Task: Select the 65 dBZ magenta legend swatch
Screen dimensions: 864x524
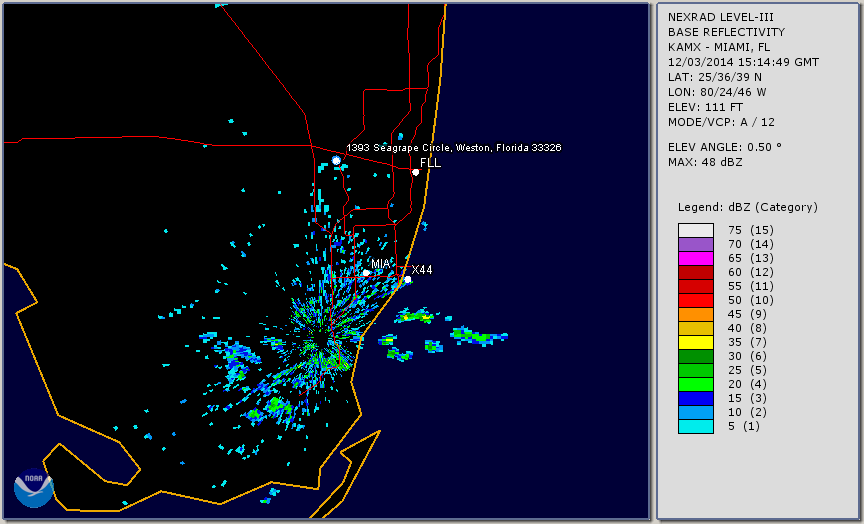Action: (x=695, y=258)
